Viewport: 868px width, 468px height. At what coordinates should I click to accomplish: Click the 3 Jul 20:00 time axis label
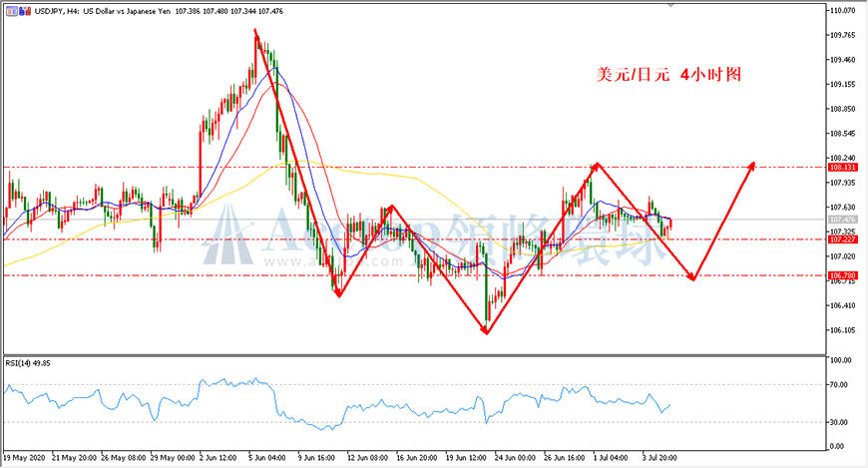(x=659, y=458)
